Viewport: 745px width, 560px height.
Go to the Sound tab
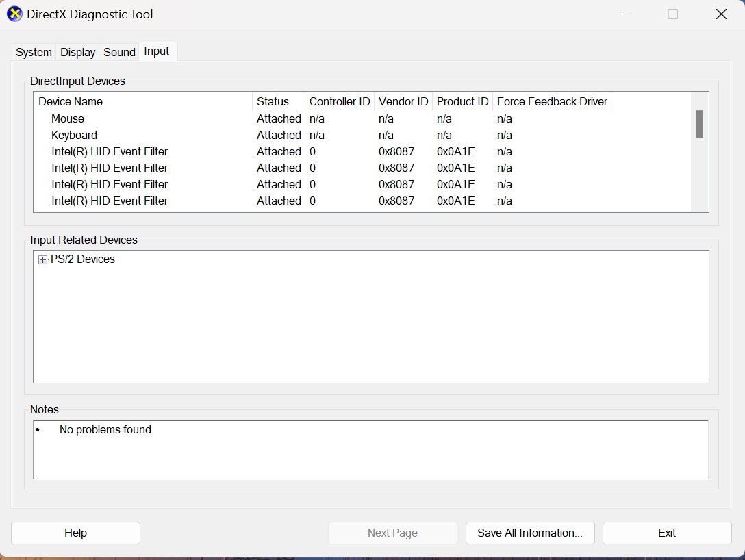(x=119, y=52)
